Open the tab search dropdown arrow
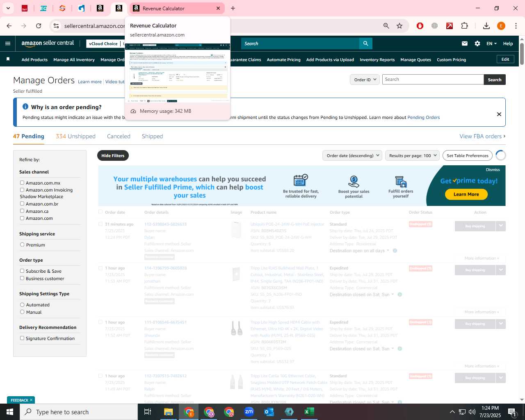Viewport: 525px width, 420px height. [x=8, y=8]
